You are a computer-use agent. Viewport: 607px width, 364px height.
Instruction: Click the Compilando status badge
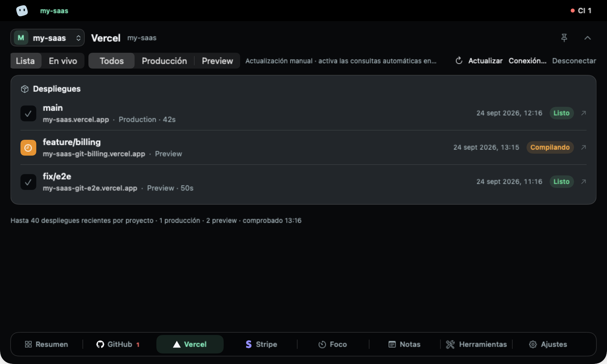point(550,147)
